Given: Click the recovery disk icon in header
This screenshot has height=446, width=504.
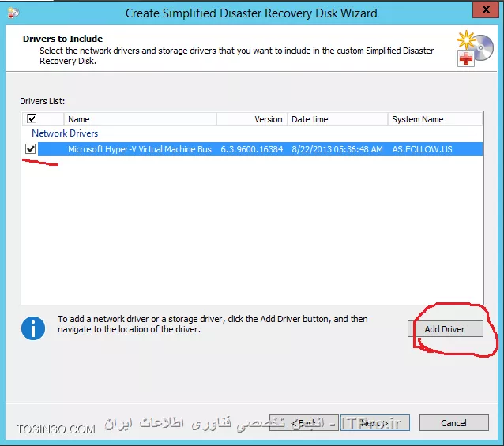Looking at the screenshot, I should 475,49.
